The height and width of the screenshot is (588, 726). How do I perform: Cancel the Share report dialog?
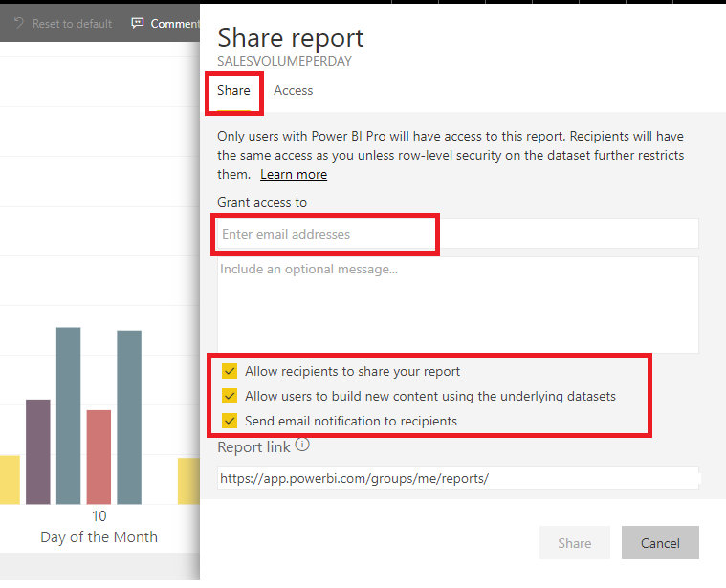coord(660,543)
